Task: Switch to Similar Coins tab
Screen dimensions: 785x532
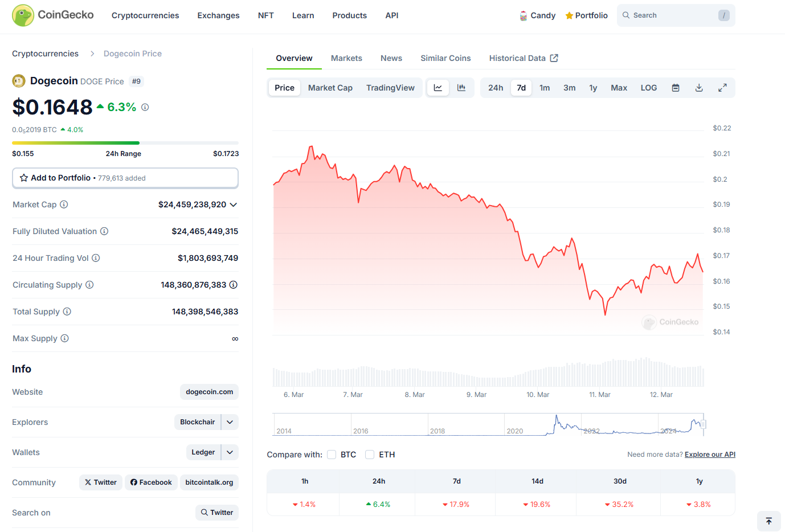Action: (445, 58)
